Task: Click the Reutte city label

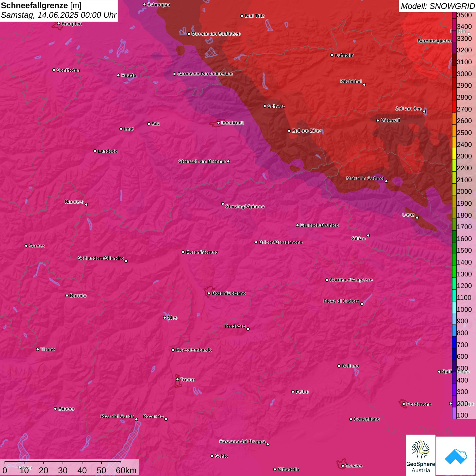Action: click(129, 75)
